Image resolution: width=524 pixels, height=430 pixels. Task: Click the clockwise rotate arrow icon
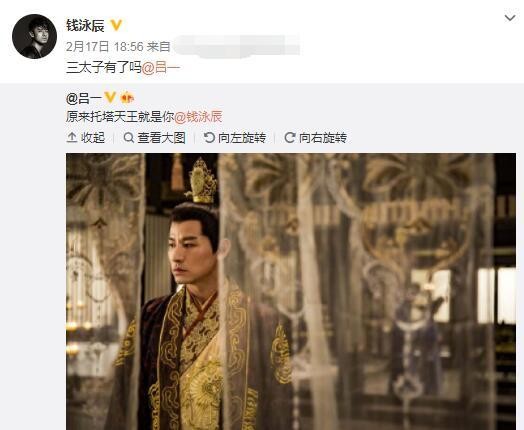(x=289, y=137)
